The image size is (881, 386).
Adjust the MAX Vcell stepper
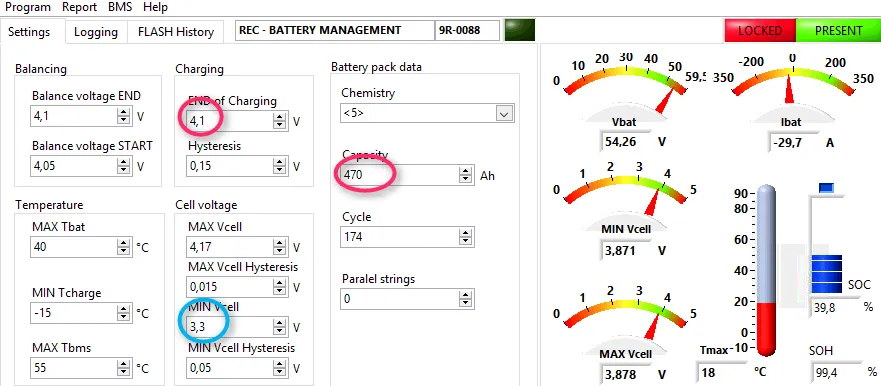click(280, 247)
